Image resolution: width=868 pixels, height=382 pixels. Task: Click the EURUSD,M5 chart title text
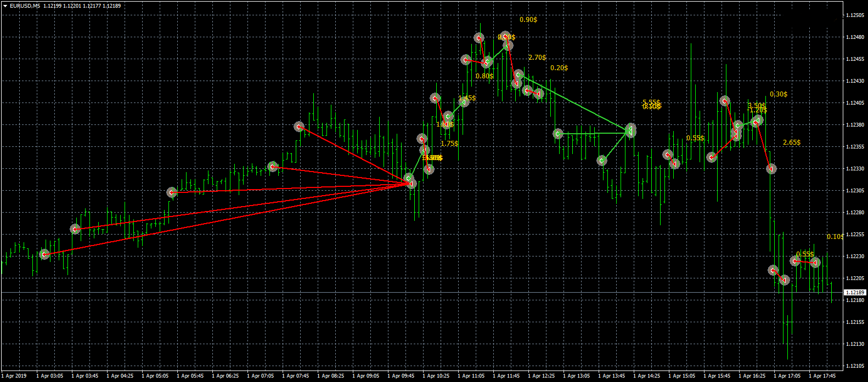pyautogui.click(x=25, y=6)
